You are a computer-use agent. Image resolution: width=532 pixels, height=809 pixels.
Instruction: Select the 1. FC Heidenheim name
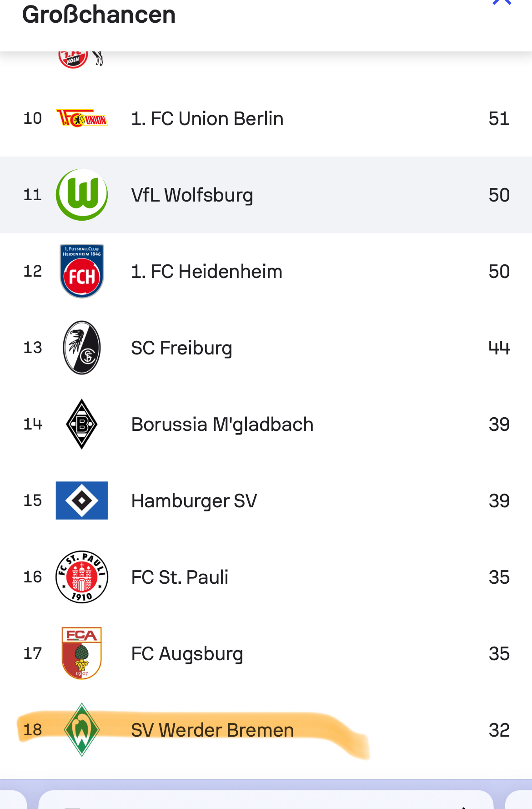pyautogui.click(x=207, y=272)
